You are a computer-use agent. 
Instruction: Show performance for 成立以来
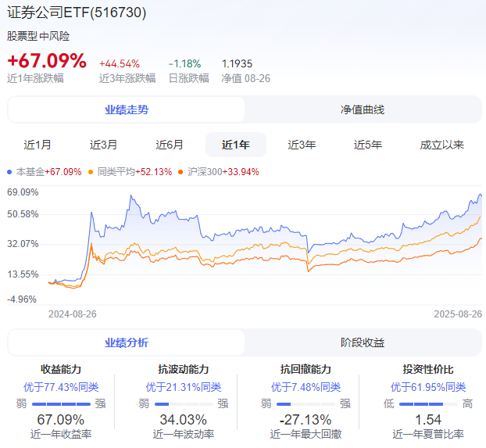[442, 145]
